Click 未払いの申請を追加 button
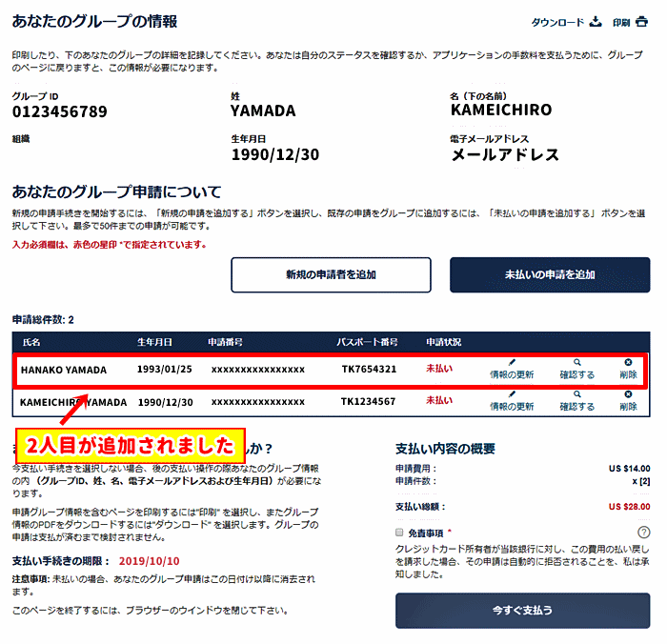The width and height of the screenshot is (667, 644). pos(550,274)
